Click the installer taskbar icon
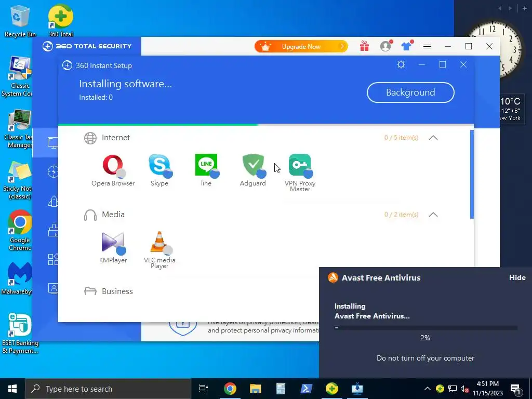This screenshot has width=532, height=399. pos(357,389)
